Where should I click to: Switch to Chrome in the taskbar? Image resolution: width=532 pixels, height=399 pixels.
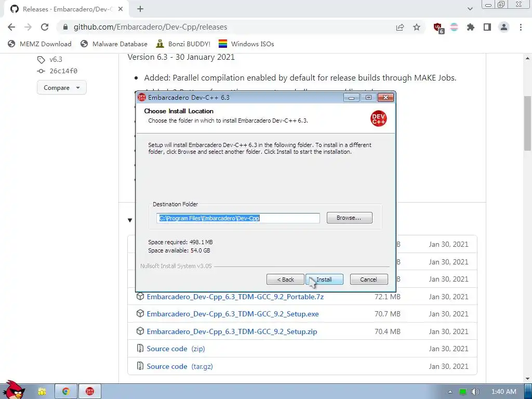tap(66, 392)
